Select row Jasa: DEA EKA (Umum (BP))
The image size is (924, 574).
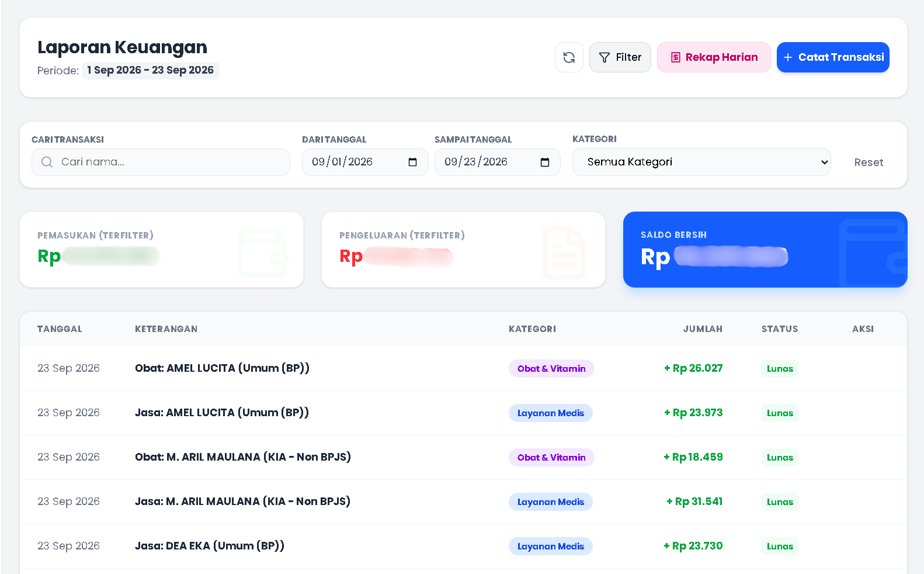coord(463,546)
